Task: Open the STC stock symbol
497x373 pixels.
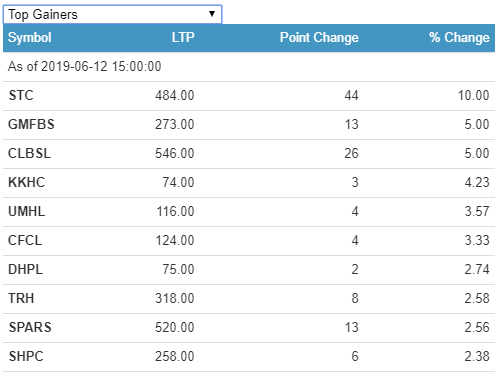Action: (21, 95)
